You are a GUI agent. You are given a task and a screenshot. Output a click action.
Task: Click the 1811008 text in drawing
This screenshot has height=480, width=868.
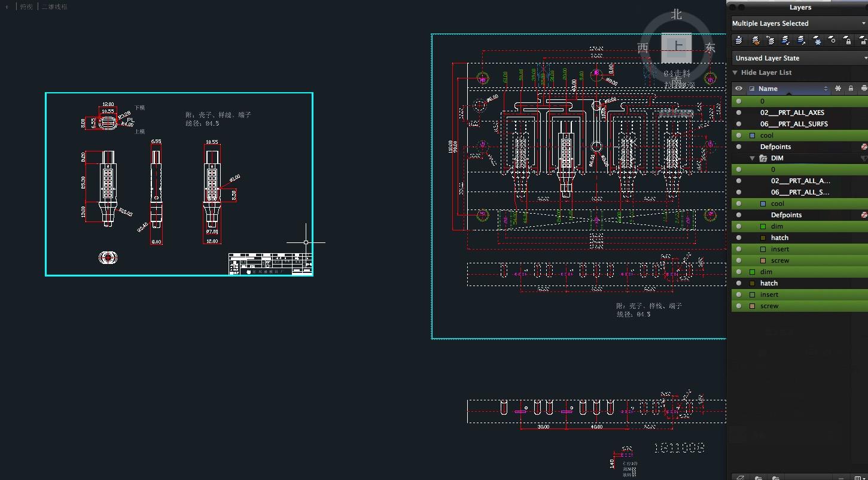pyautogui.click(x=679, y=448)
